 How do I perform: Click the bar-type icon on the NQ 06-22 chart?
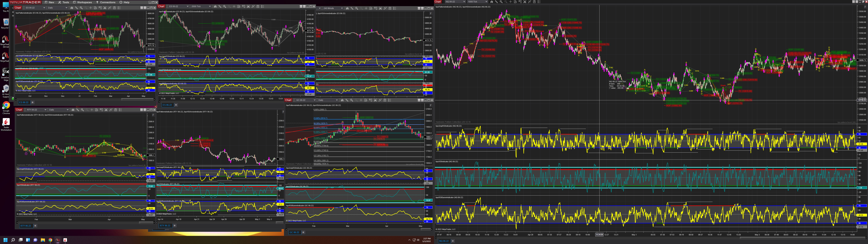[492, 2]
